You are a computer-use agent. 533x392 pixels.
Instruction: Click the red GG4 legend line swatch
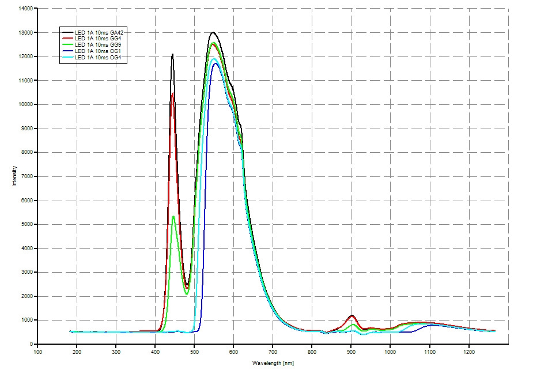coord(69,39)
